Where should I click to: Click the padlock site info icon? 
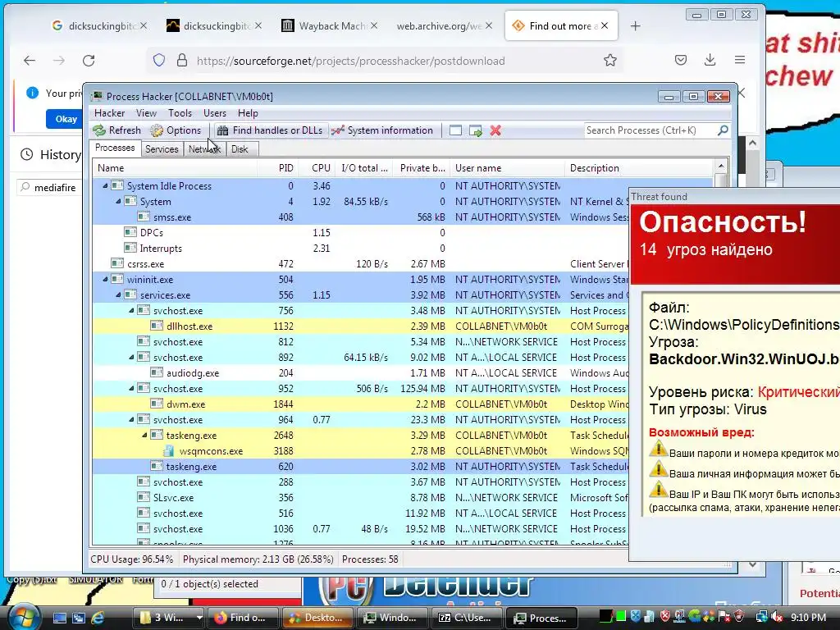[x=182, y=60]
